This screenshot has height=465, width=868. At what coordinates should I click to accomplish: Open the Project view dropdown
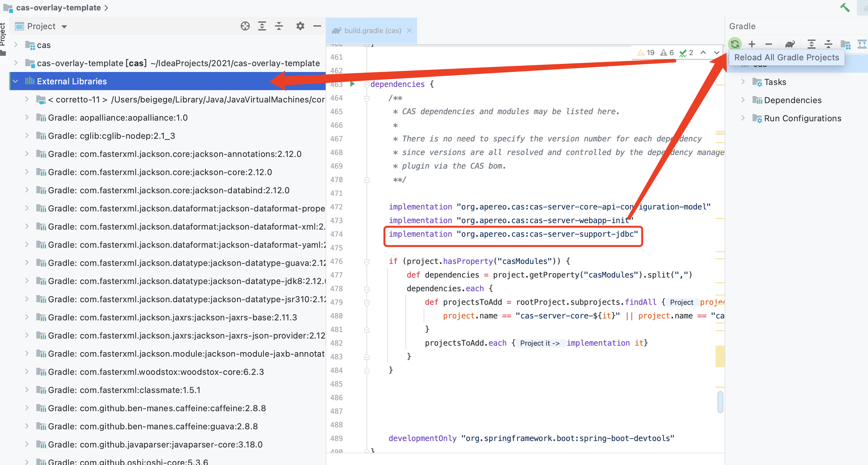tap(64, 27)
